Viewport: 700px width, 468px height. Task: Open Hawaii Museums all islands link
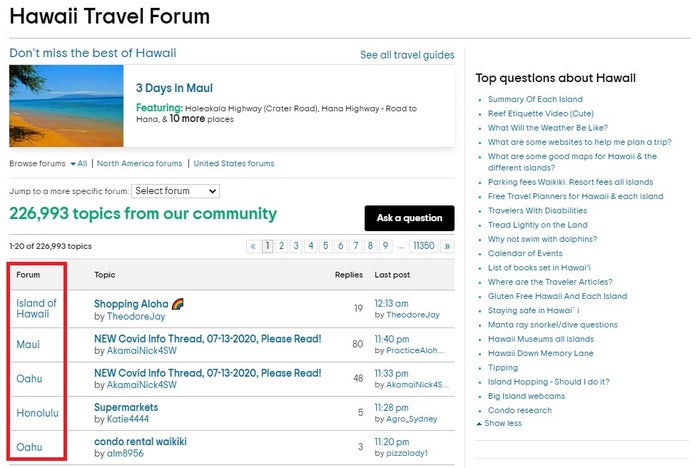541,339
